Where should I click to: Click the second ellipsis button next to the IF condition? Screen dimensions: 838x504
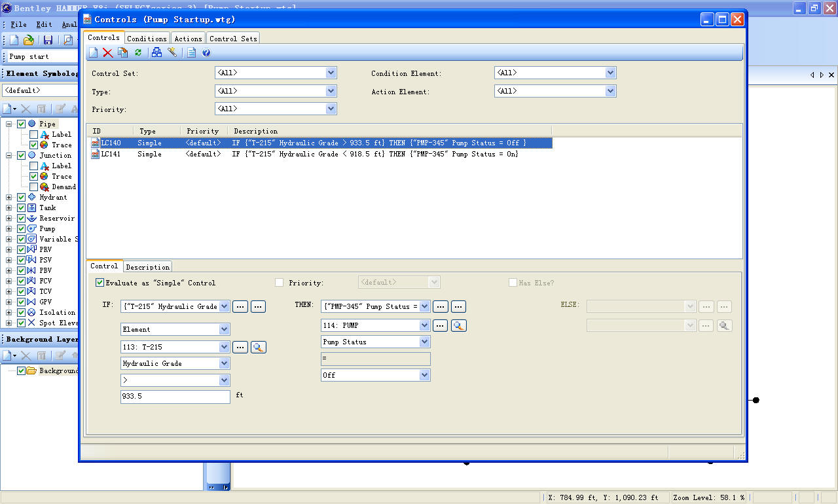258,306
